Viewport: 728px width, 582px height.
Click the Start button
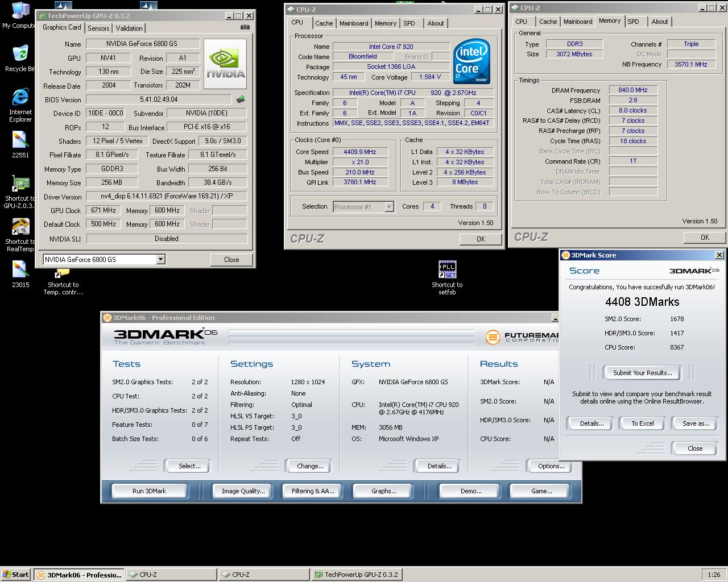click(x=15, y=575)
